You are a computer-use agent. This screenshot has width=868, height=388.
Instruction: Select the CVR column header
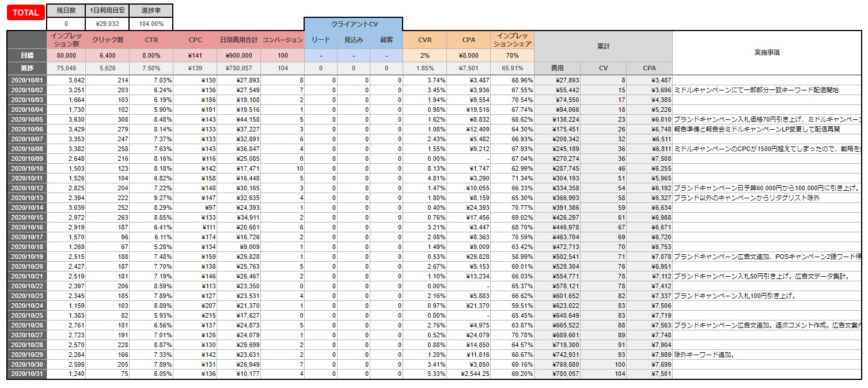(x=424, y=40)
